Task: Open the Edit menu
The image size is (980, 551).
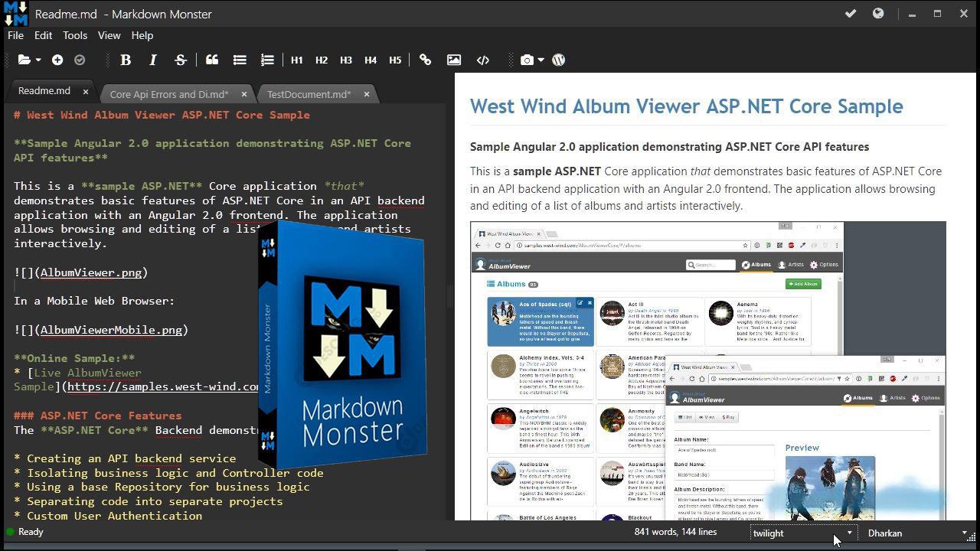Action: (43, 35)
